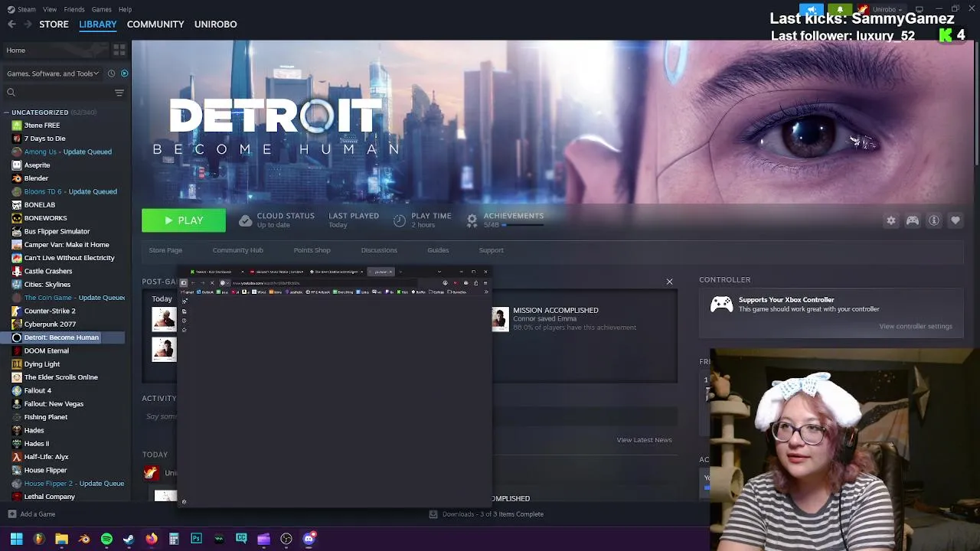Viewport: 980px width, 551px height.
Task: Open the library Home button
Action: click(55, 50)
